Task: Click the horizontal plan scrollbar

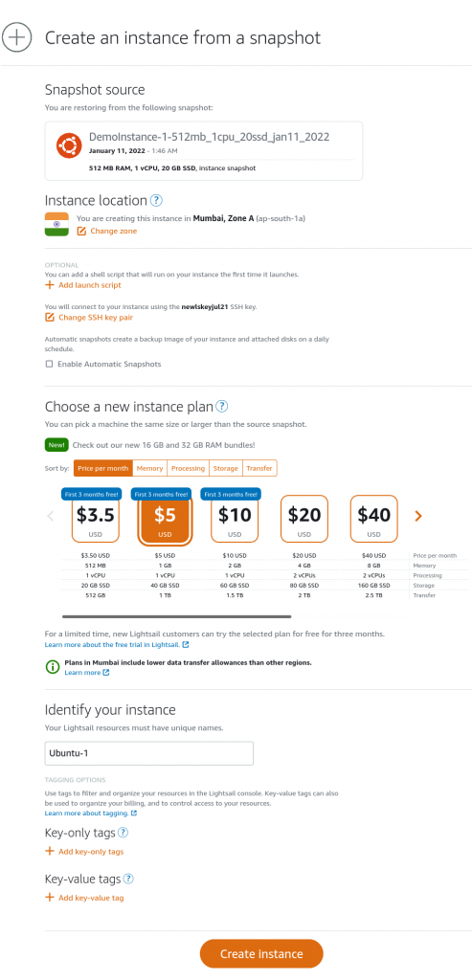Action: pyautogui.click(x=176, y=616)
